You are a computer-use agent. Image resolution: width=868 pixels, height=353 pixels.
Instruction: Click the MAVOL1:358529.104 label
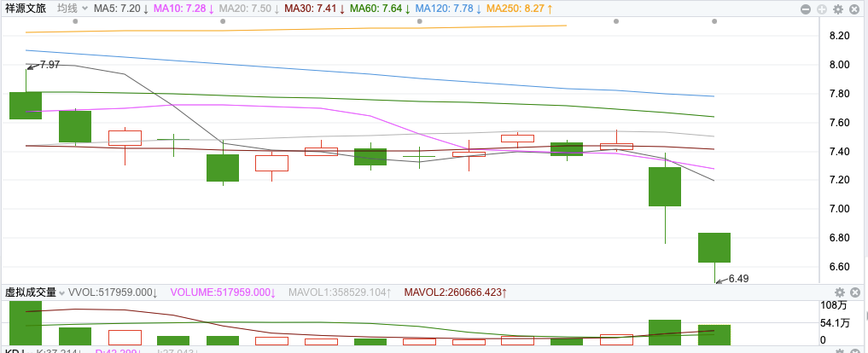(340, 292)
